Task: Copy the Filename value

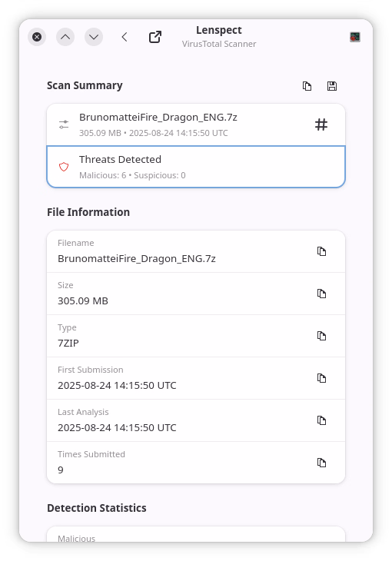Action: point(321,251)
